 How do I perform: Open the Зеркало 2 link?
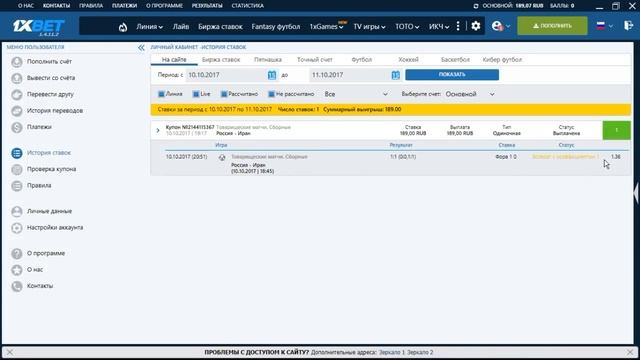pyautogui.click(x=420, y=352)
